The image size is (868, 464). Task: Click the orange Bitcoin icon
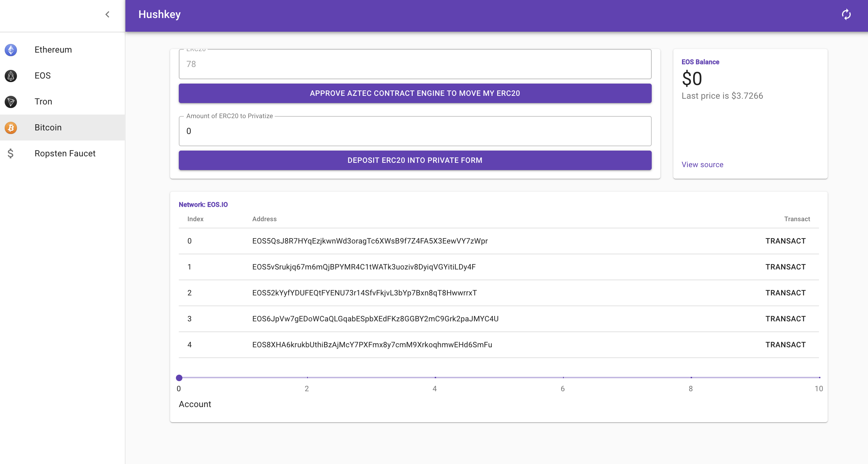[11, 128]
